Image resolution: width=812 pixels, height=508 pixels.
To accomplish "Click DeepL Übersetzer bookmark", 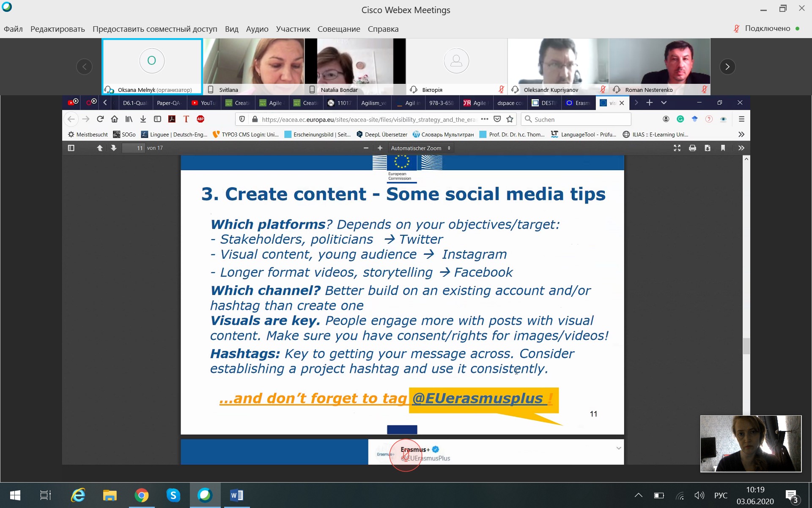I will [382, 134].
